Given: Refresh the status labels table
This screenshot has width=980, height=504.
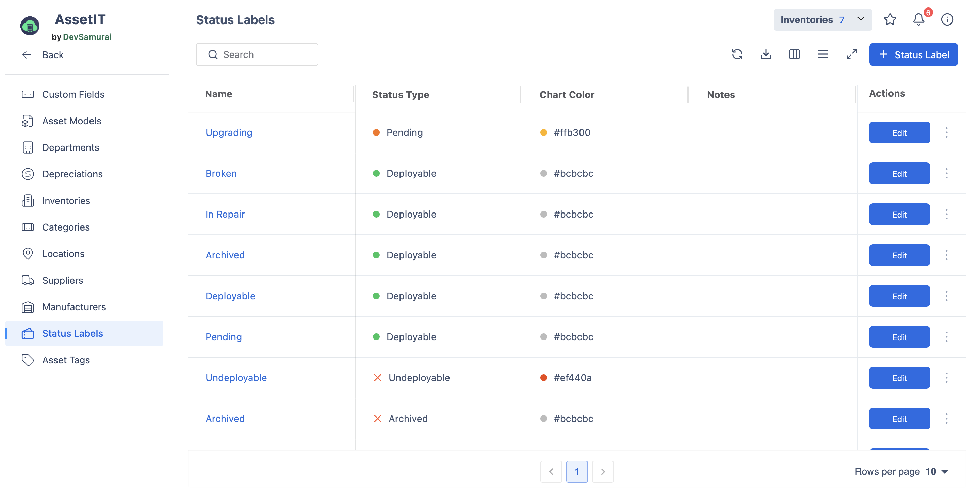Looking at the screenshot, I should click(x=737, y=54).
